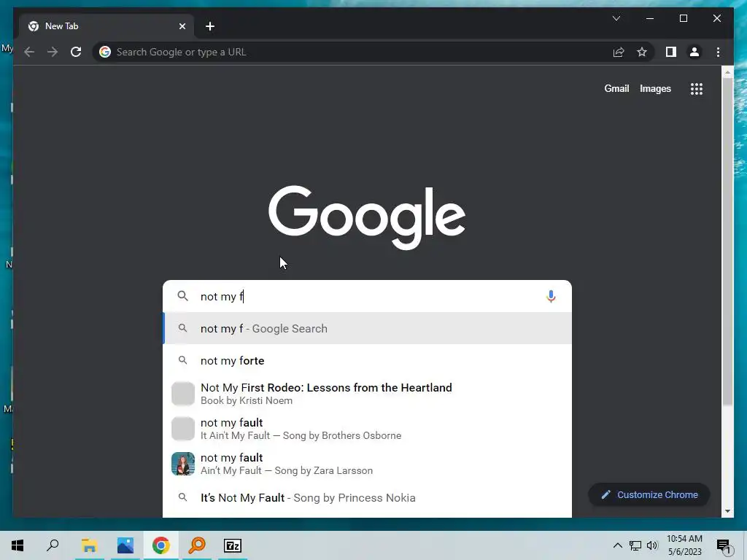747x560 pixels.
Task: Bookmark this tab with the star icon
Action: [x=642, y=52]
